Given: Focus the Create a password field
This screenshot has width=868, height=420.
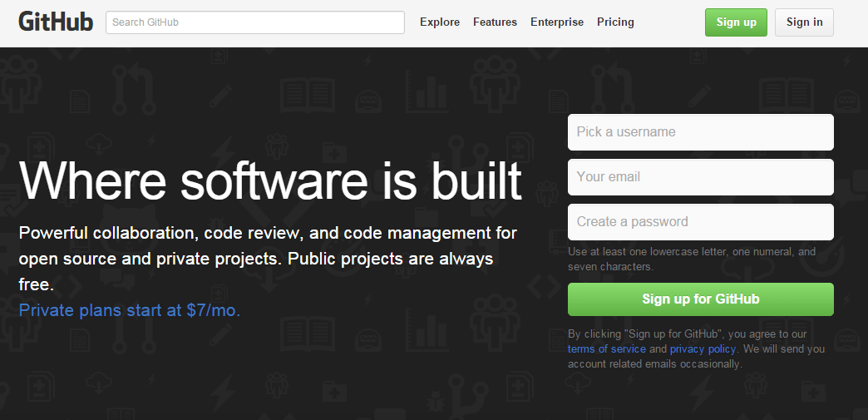Looking at the screenshot, I should point(700,221).
